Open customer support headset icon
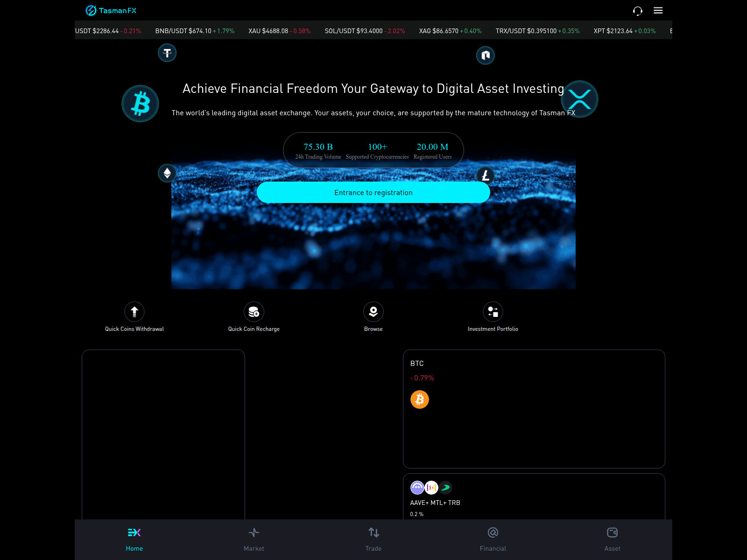Image resolution: width=747 pixels, height=560 pixels. click(637, 11)
